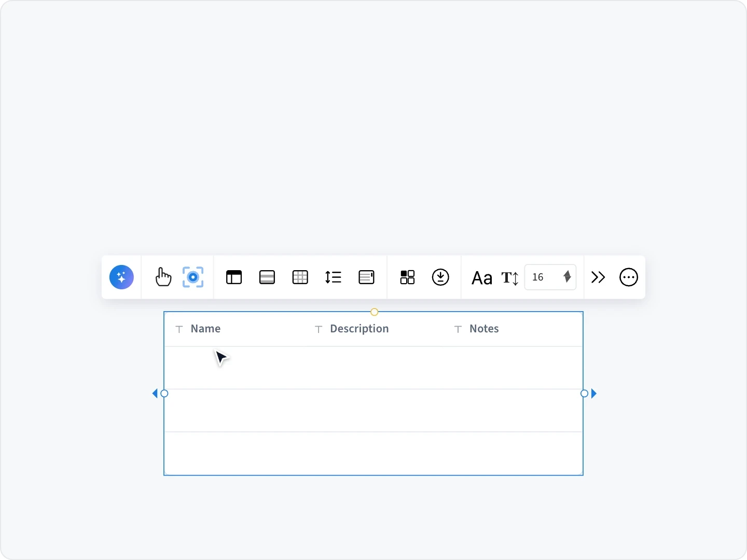Click the text type icon beside Description
The width and height of the screenshot is (747, 560).
tap(319, 329)
